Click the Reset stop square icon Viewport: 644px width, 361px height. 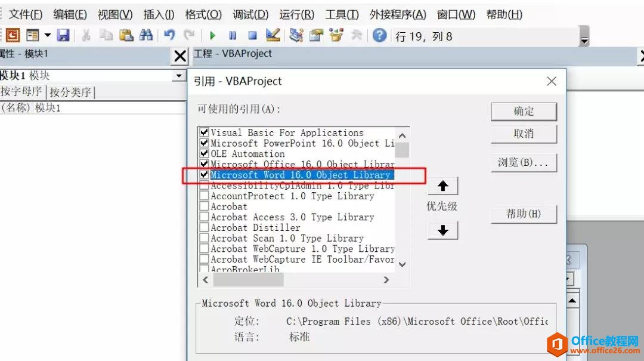(x=253, y=36)
